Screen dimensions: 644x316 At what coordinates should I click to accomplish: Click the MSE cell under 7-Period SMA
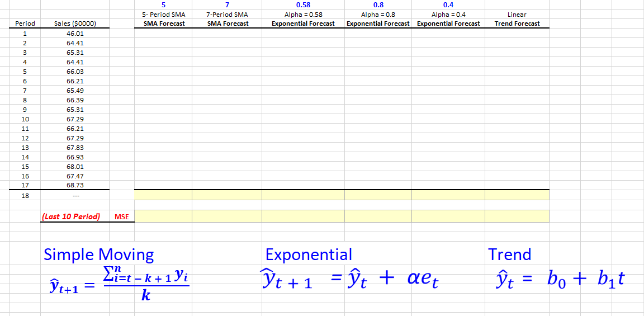[227, 216]
